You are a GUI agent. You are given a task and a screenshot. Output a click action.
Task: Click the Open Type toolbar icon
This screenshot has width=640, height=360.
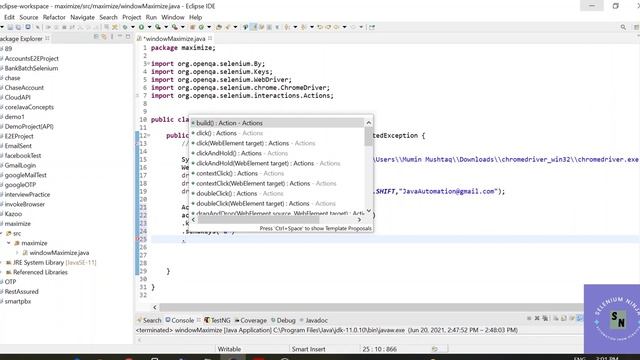(219, 27)
